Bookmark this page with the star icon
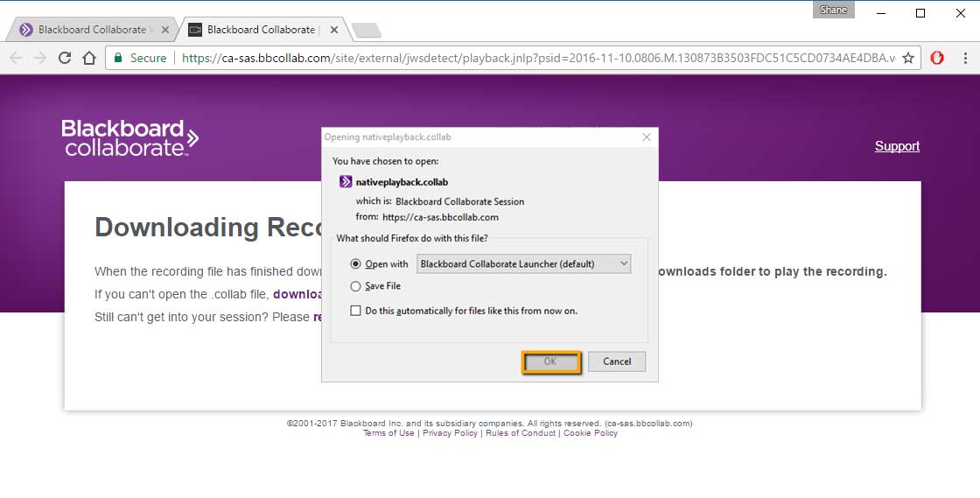The width and height of the screenshot is (980, 498). click(908, 58)
